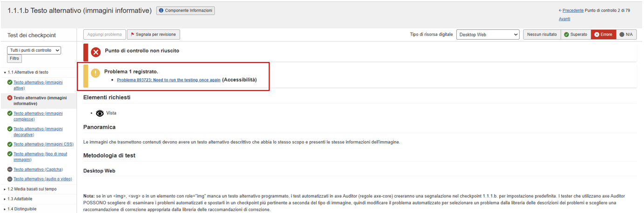Viewport: 644px width, 213px height.
Task: Open the Tipo di risorsa digitale dropdown
Action: [488, 34]
